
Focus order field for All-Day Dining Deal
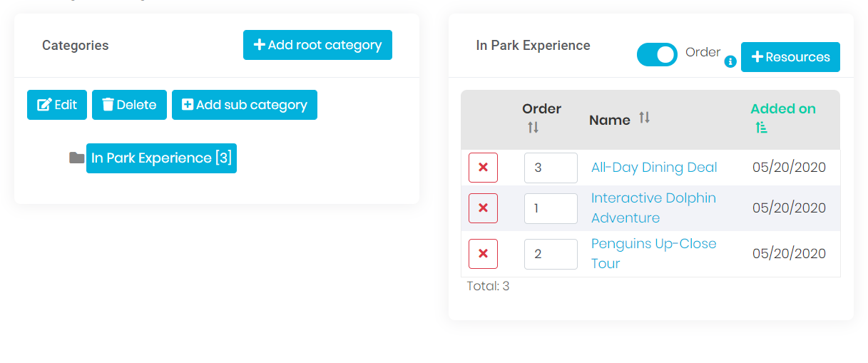pyautogui.click(x=551, y=168)
